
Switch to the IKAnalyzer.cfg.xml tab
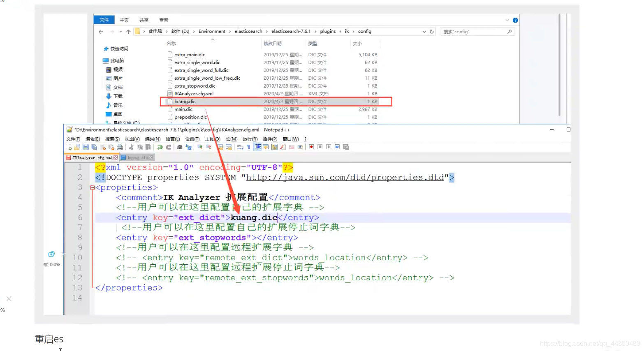click(92, 157)
